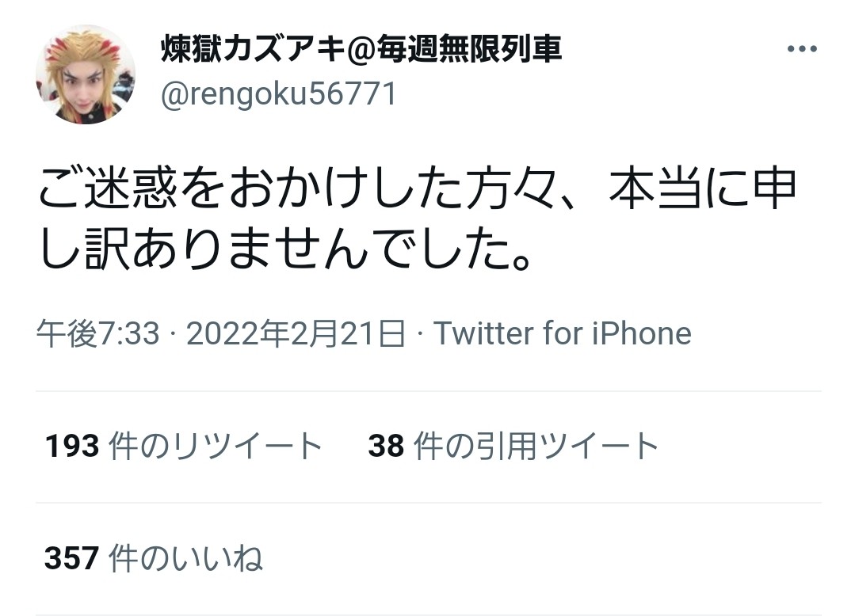Open the Twitter for iPhone source link

562,333
